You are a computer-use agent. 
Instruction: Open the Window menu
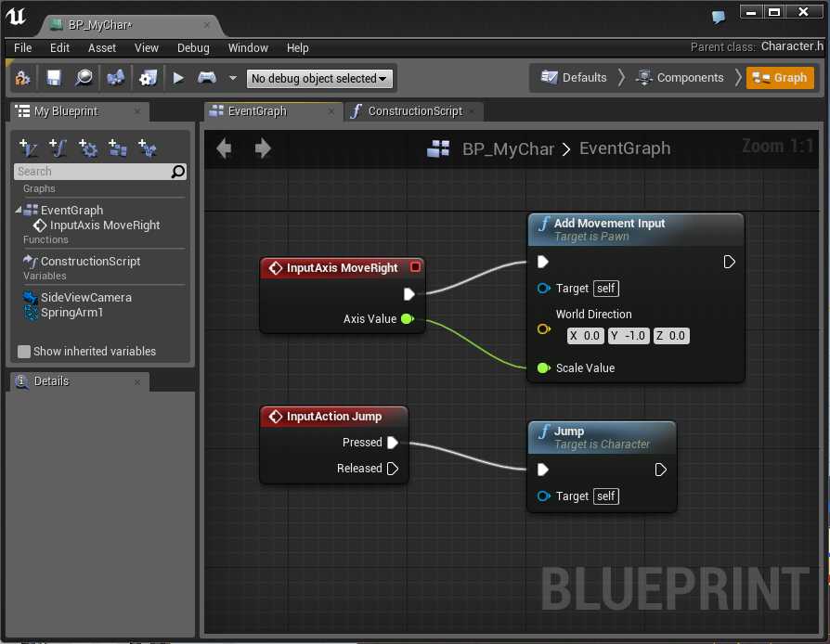(248, 47)
